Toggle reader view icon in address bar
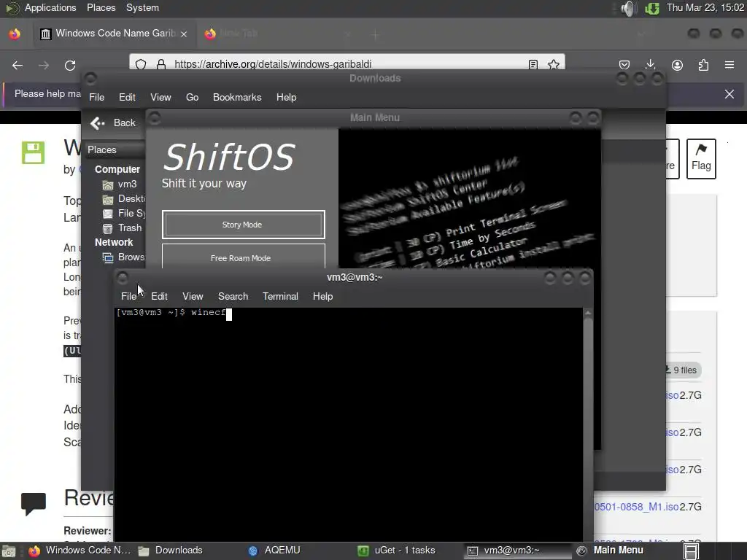 click(x=533, y=64)
